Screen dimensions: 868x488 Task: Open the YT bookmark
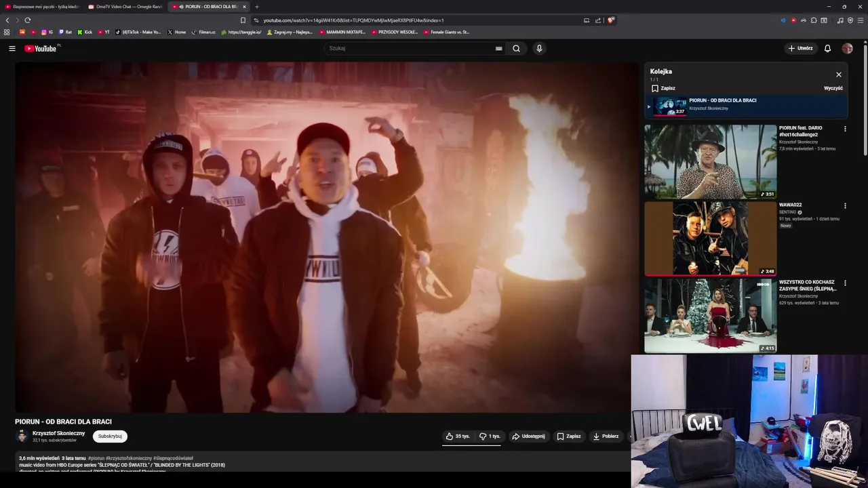(x=104, y=32)
